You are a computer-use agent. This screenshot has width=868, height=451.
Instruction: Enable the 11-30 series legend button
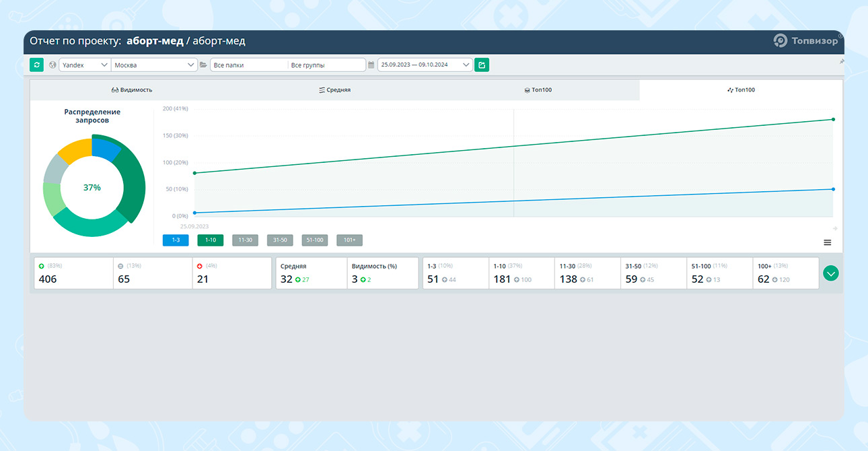tap(245, 240)
